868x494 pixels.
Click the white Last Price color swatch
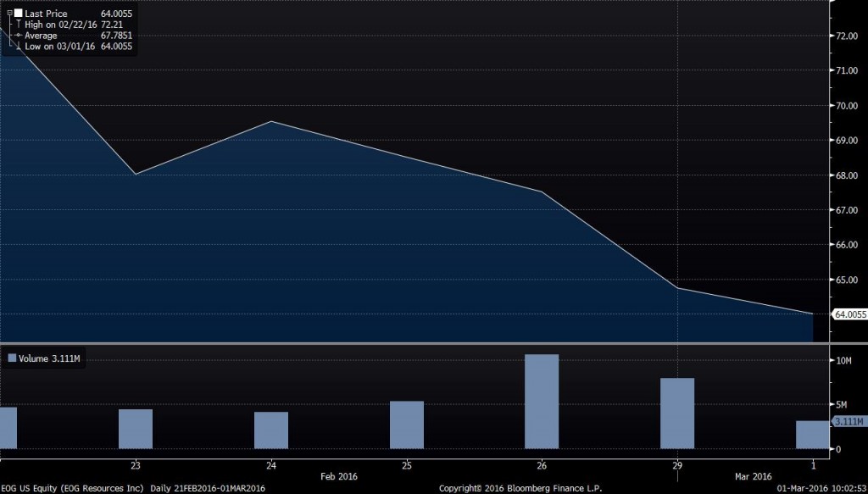pyautogui.click(x=16, y=14)
